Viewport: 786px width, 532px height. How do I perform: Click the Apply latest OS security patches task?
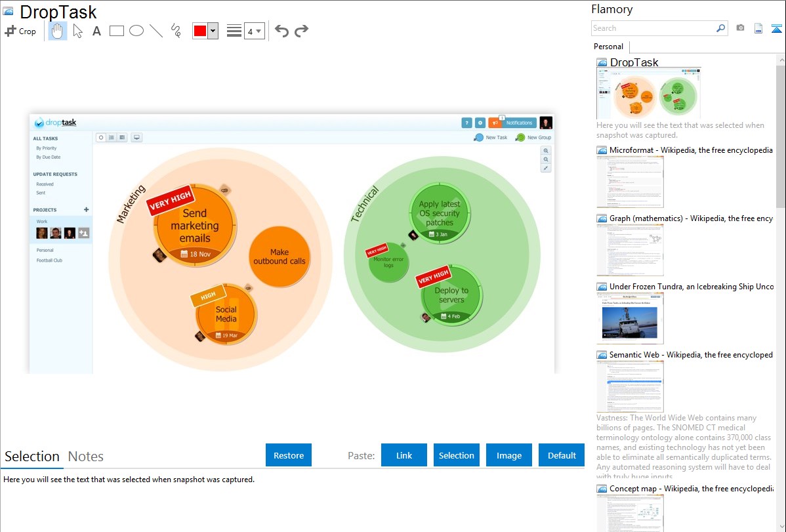coord(440,213)
